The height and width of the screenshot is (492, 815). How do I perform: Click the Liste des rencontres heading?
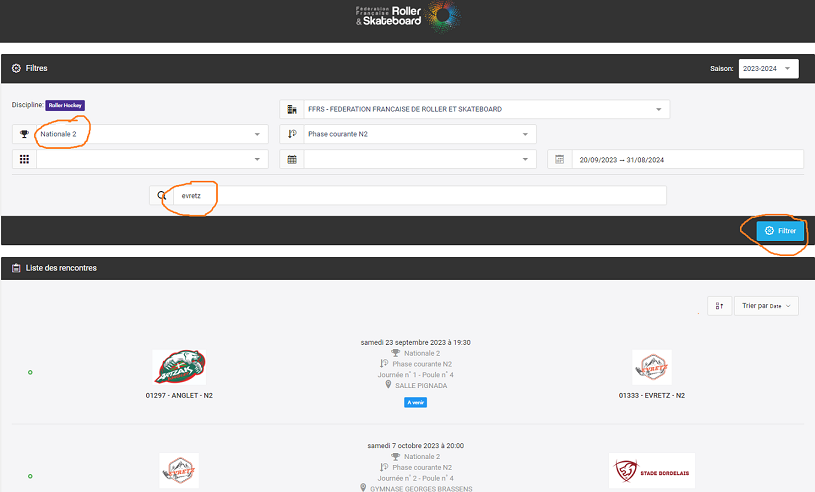(x=61, y=268)
